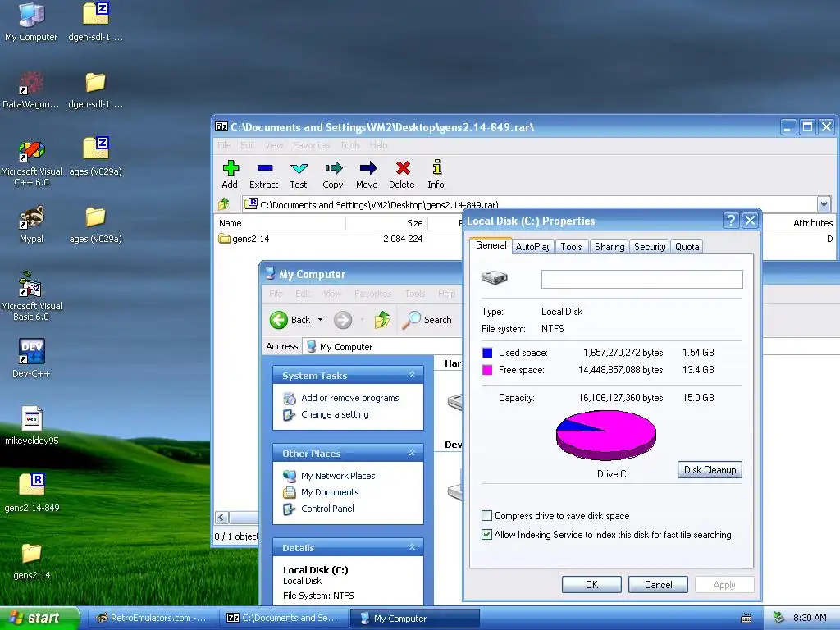This screenshot has width=840, height=630.
Task: Select Microsoft Visual C++ 6.0 desktop icon
Action: point(31,162)
